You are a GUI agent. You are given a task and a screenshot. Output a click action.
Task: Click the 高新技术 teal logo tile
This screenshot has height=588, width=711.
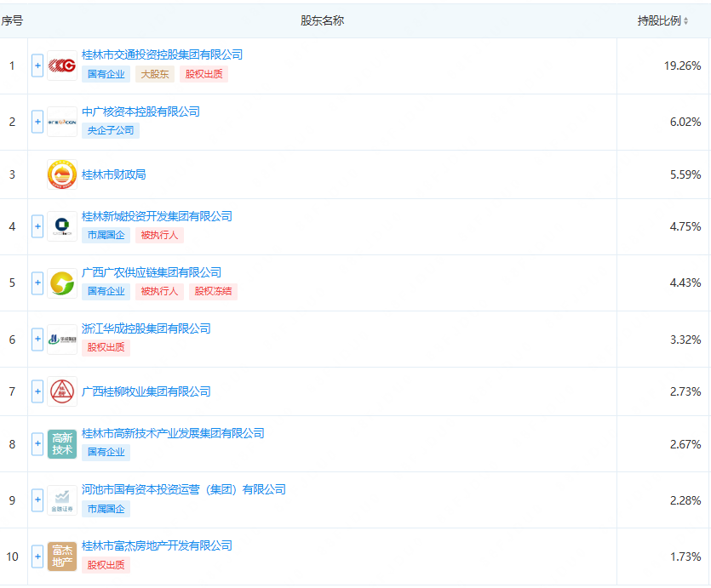62,444
